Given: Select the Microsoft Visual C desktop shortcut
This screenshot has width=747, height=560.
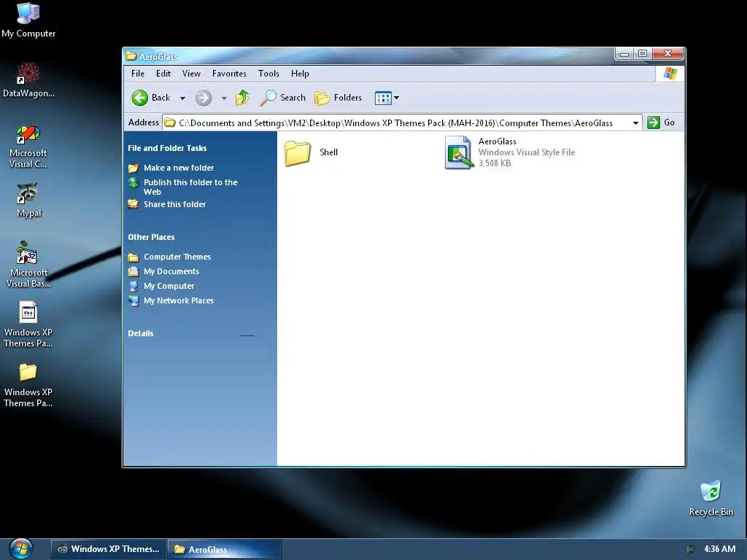Looking at the screenshot, I should (x=28, y=134).
